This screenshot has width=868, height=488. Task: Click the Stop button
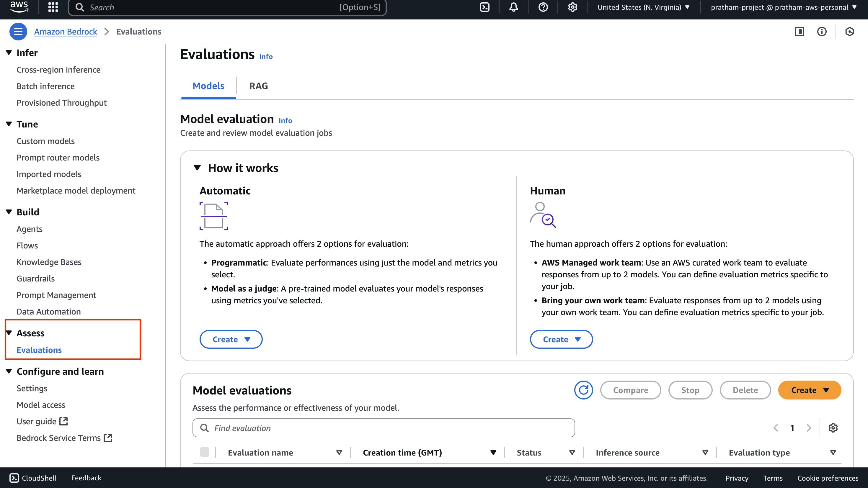[x=690, y=390]
